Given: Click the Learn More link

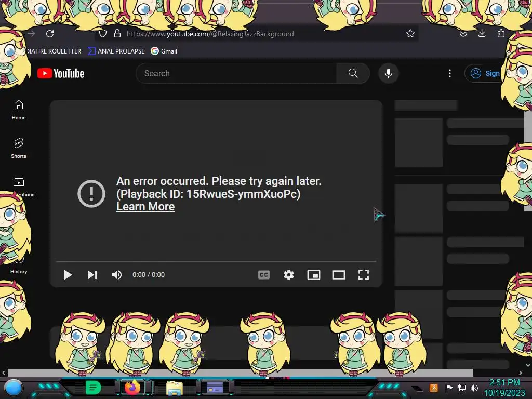Looking at the screenshot, I should 145,207.
